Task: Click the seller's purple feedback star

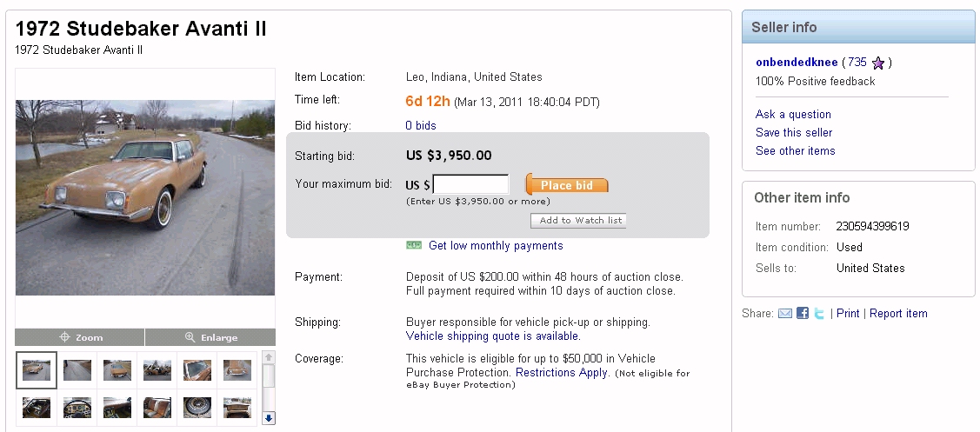Action: (x=878, y=63)
